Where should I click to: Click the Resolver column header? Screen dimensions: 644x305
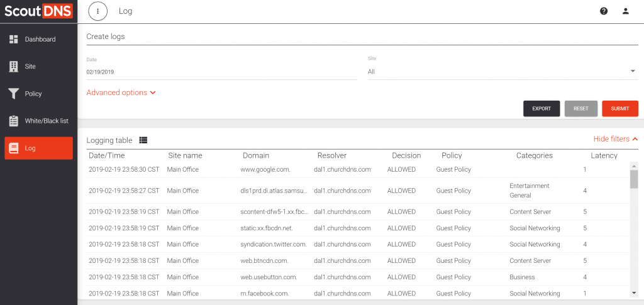tap(332, 155)
